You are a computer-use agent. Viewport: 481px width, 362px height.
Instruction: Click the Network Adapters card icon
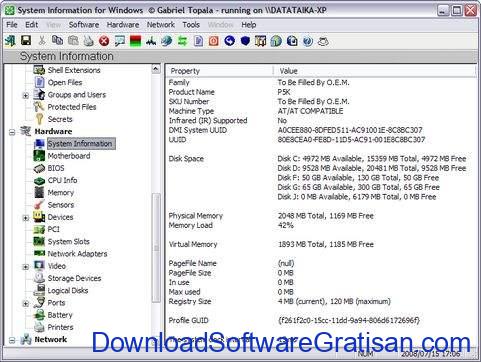point(39,254)
